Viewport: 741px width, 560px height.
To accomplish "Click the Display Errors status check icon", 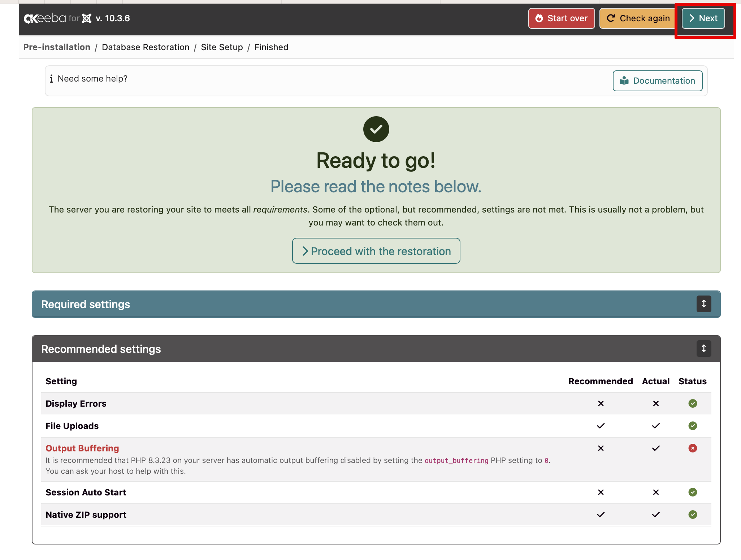I will point(692,403).
